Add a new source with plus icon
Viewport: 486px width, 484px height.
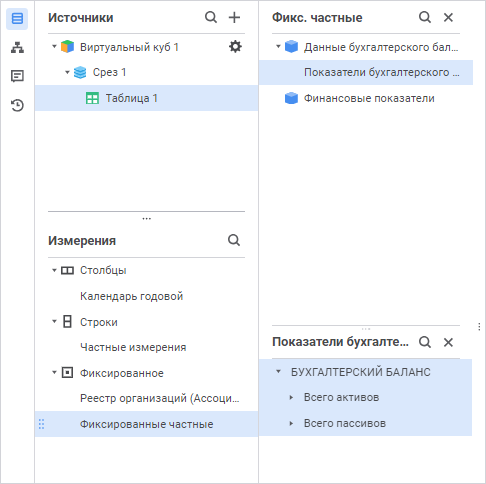[x=234, y=17]
